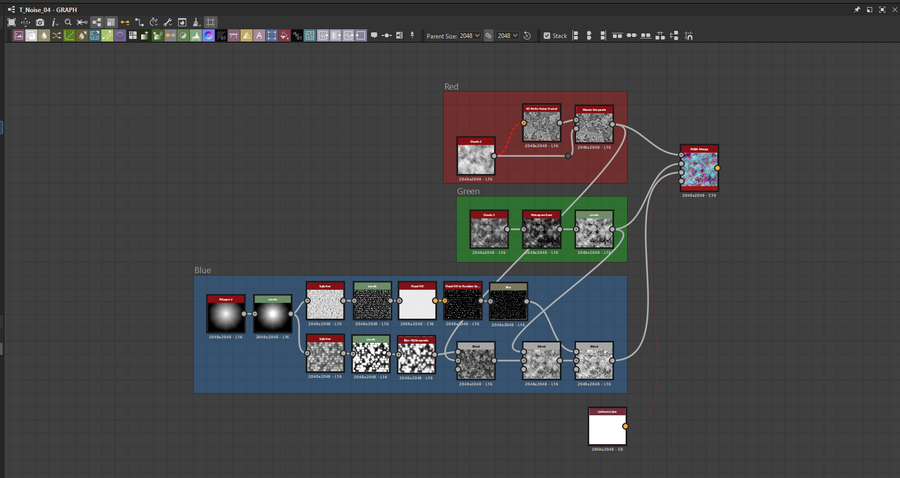Open the Parent Size height dropdown
Image resolution: width=900 pixels, height=478 pixels.
[508, 35]
